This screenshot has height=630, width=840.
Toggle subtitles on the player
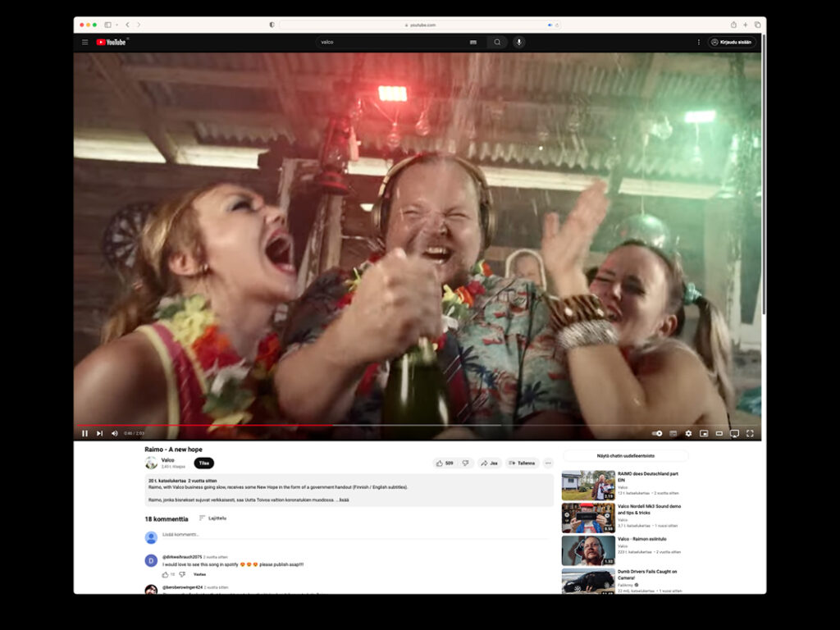[673, 433]
